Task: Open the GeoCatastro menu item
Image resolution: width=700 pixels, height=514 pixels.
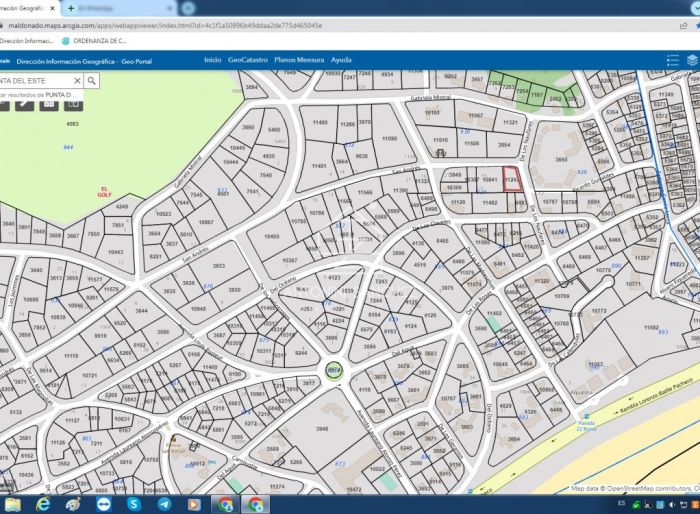Action: pyautogui.click(x=248, y=60)
